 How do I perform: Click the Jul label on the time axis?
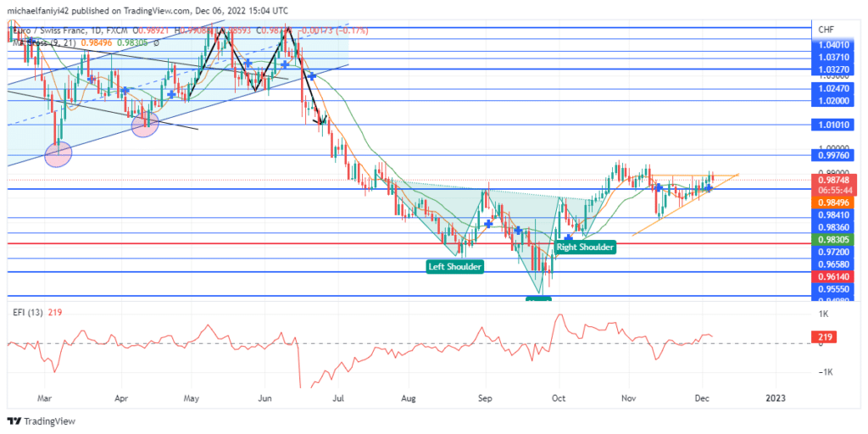339,398
